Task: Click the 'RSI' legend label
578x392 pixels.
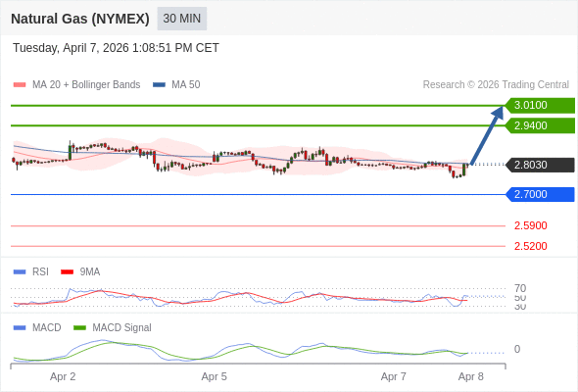Action: pos(40,272)
